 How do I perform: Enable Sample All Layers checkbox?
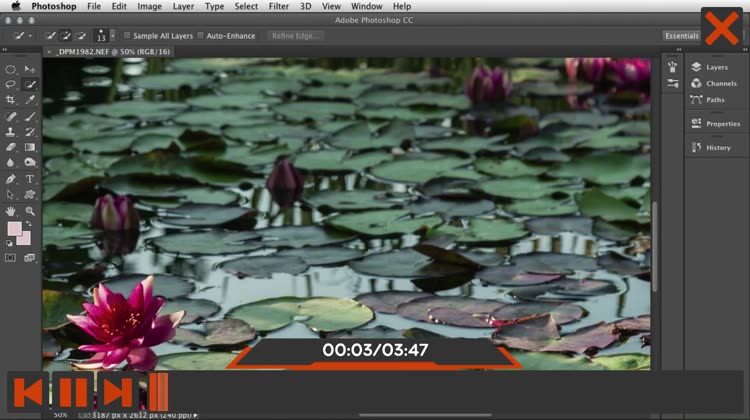pos(126,36)
